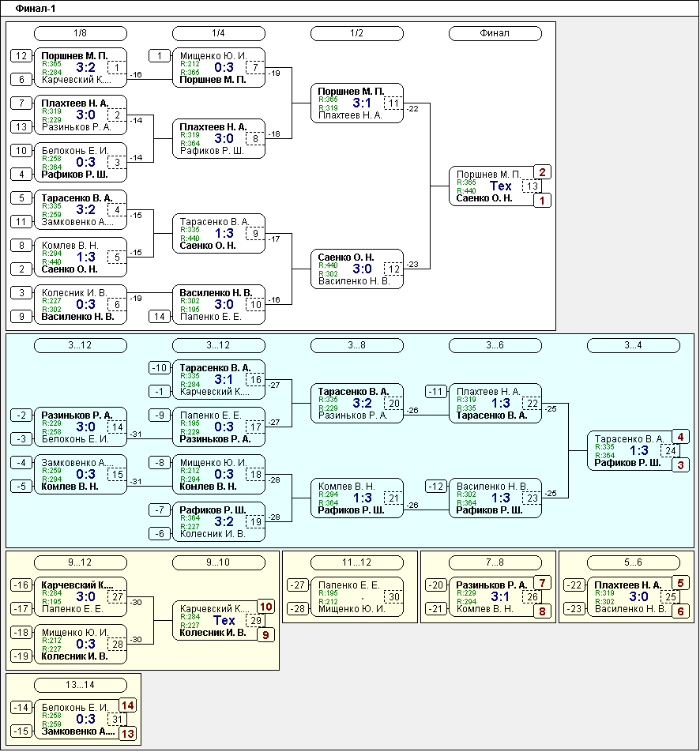Image resolution: width=700 pixels, height=752 pixels.
Task: Click the "Финал-1" bracket title
Action: [36, 8]
